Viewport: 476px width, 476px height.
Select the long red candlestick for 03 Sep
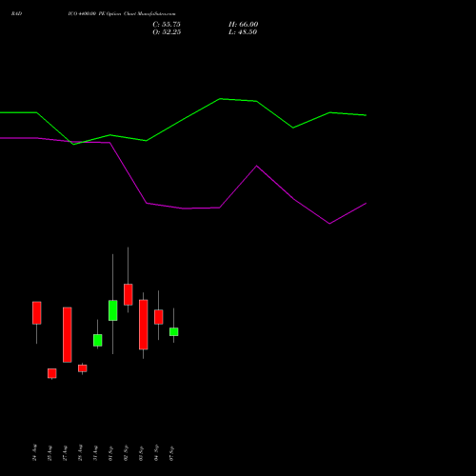coord(144,325)
